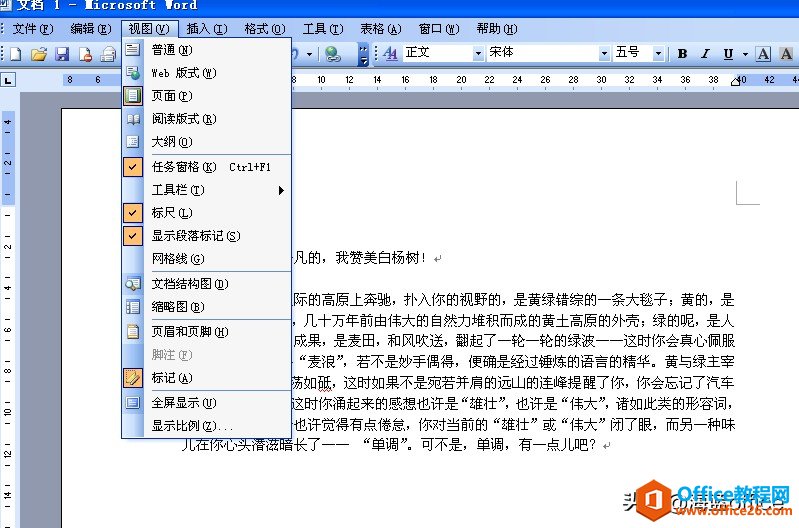Toggle italic formatting (I)
Screen dimensions: 799x528
705,54
